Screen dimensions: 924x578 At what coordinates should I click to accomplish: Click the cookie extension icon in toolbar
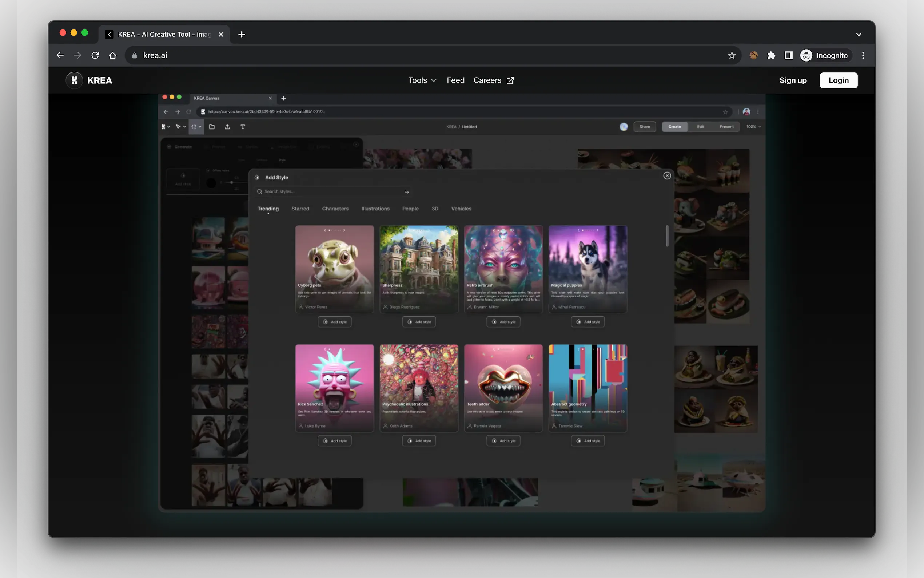[753, 55]
